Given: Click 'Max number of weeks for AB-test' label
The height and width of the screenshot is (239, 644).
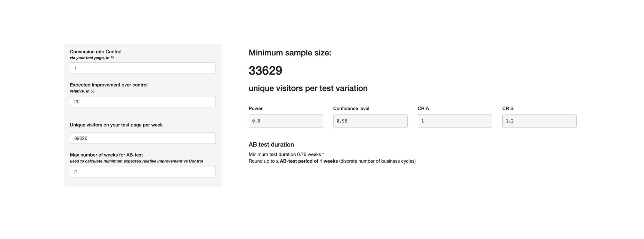Looking at the screenshot, I should coord(106,155).
